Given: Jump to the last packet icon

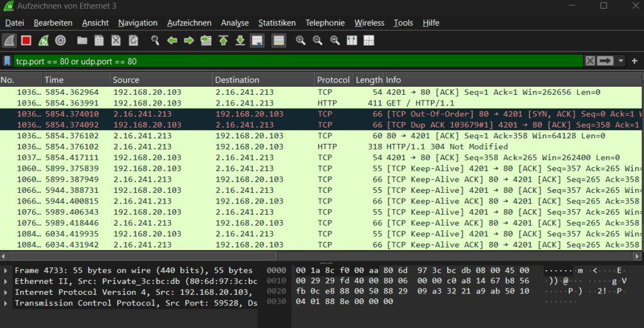Looking at the screenshot, I should (x=240, y=41).
